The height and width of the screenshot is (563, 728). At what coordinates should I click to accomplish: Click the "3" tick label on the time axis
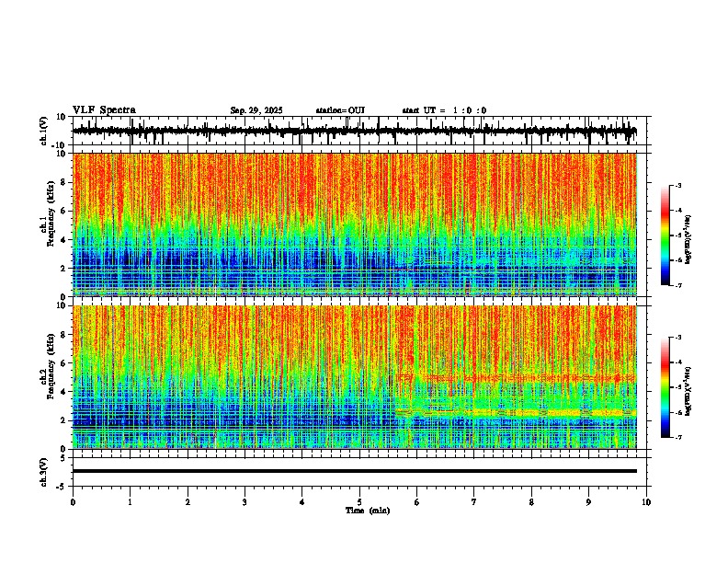click(x=245, y=502)
